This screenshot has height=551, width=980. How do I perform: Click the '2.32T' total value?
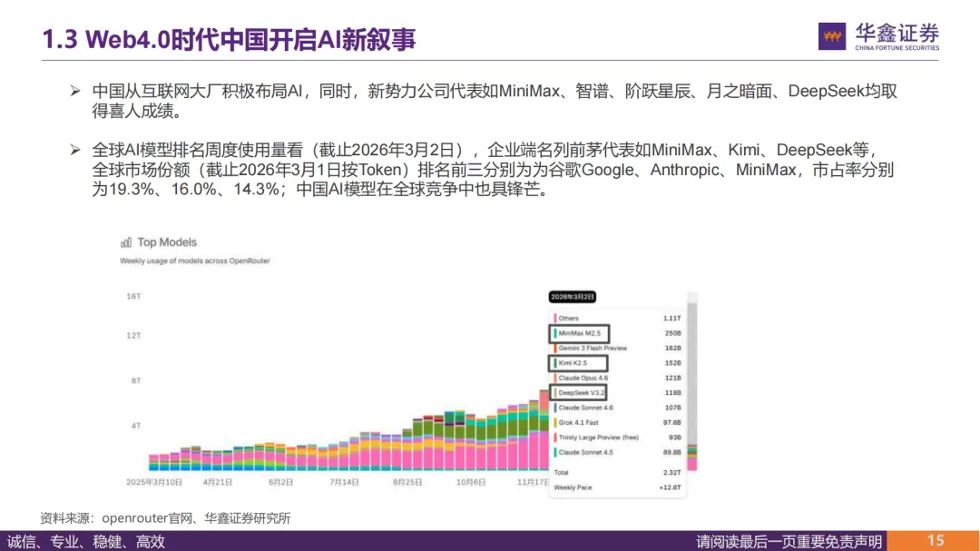(x=671, y=473)
